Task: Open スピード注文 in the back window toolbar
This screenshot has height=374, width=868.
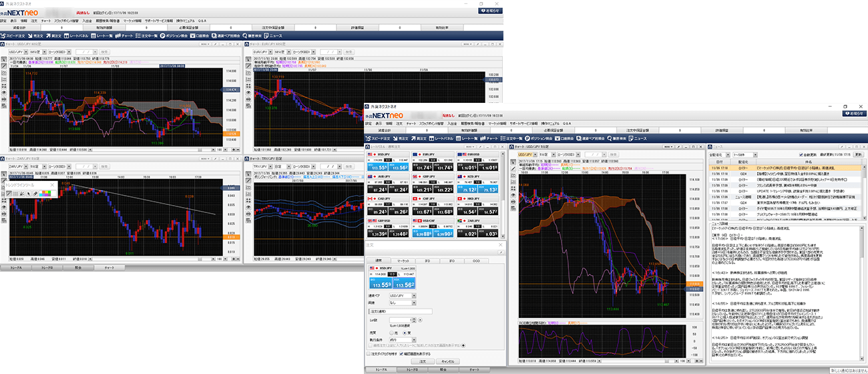Action: pyautogui.click(x=13, y=36)
